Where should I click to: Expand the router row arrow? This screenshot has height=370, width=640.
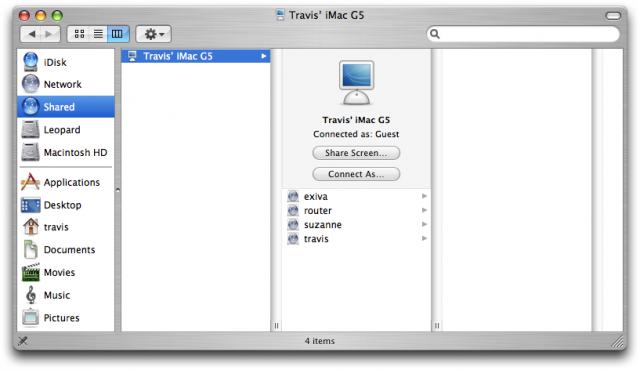pyautogui.click(x=424, y=210)
